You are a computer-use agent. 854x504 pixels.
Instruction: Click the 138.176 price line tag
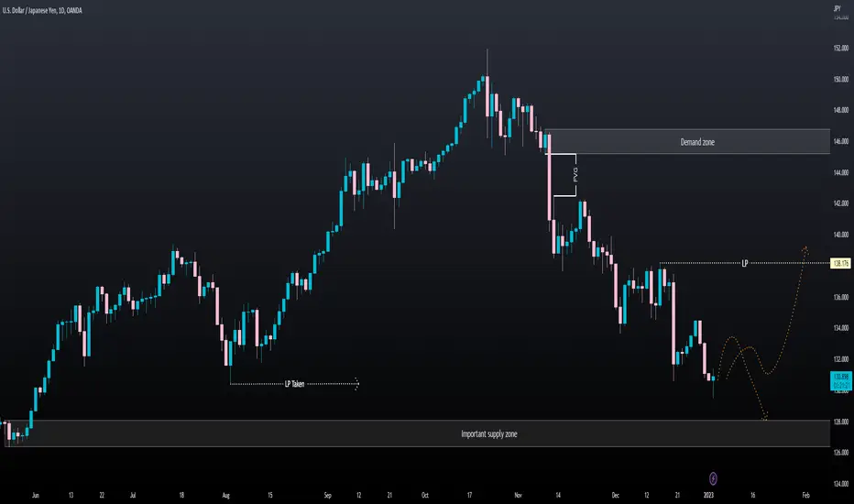pos(840,264)
